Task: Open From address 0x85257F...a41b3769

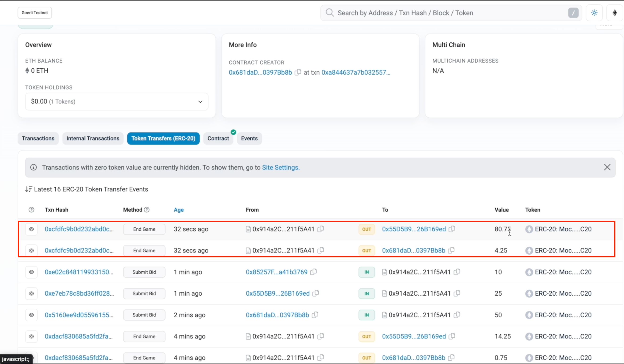Action: pos(276,272)
